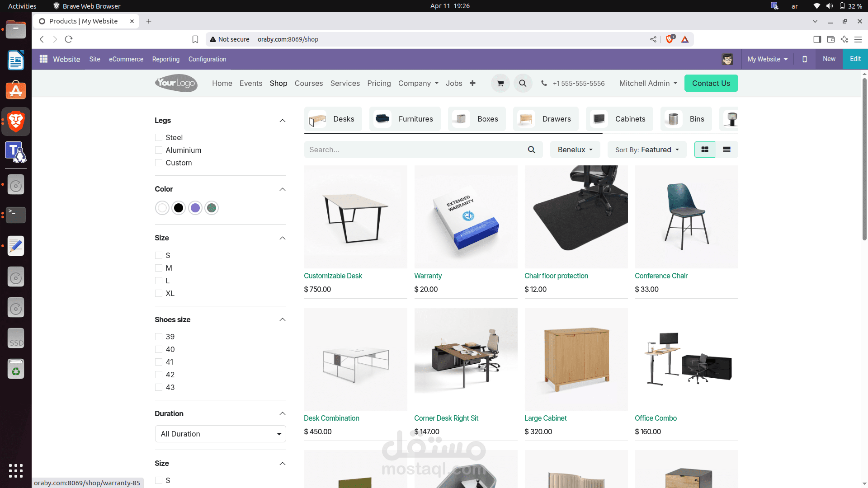Select the Cabinets category tab
Viewport: 868px width, 488px height.
[619, 119]
